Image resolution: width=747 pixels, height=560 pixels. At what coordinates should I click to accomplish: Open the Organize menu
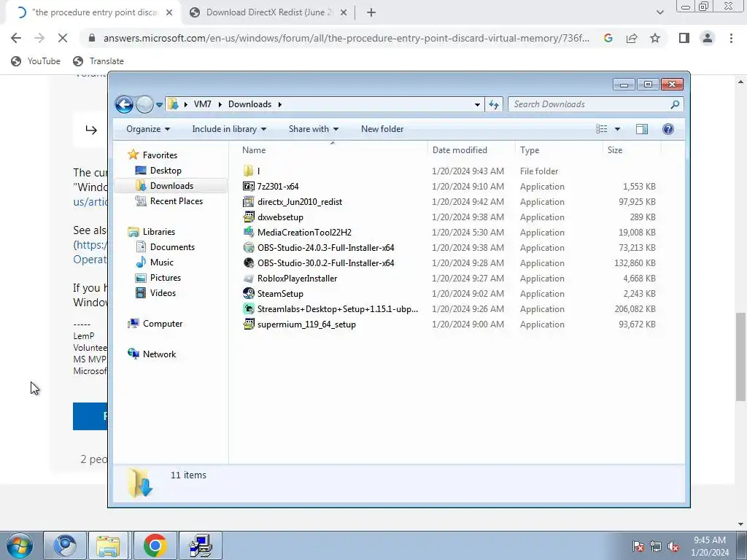[147, 129]
